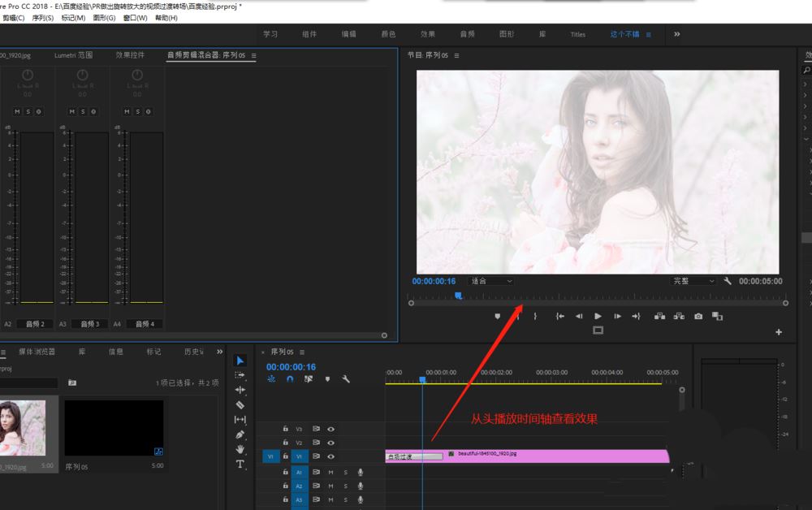Image resolution: width=812 pixels, height=510 pixels.
Task: Mute the 音频 2 mixer channel
Action: click(x=17, y=111)
